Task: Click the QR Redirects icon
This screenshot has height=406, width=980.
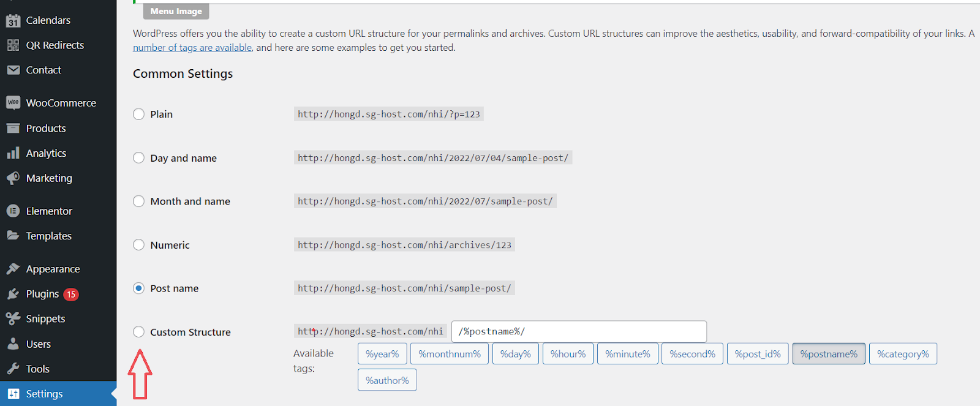Action: click(13, 45)
